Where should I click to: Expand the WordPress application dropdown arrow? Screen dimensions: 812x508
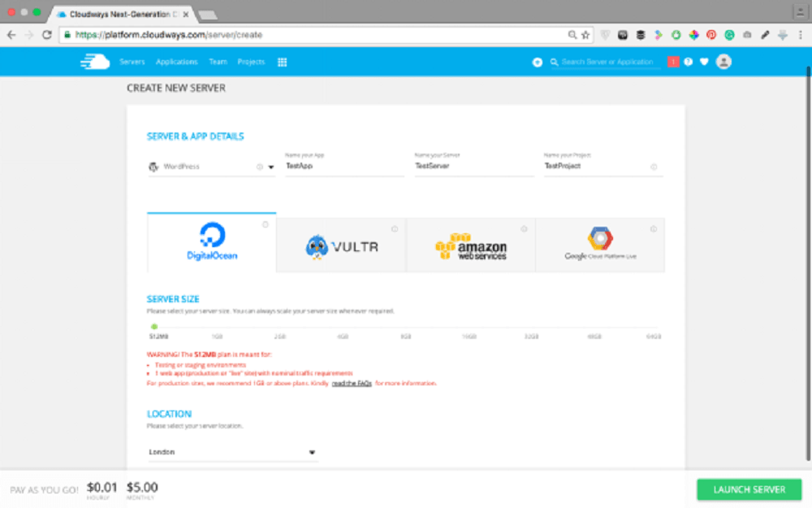(271, 167)
